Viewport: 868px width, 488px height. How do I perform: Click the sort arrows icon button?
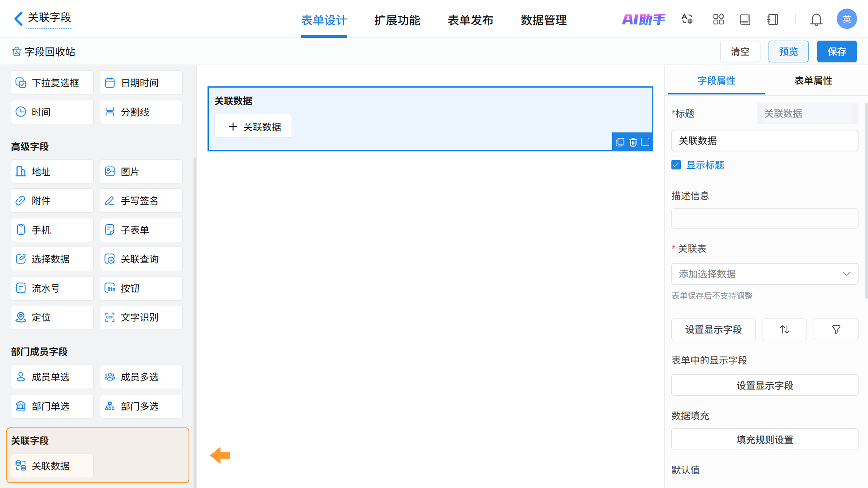(x=784, y=329)
